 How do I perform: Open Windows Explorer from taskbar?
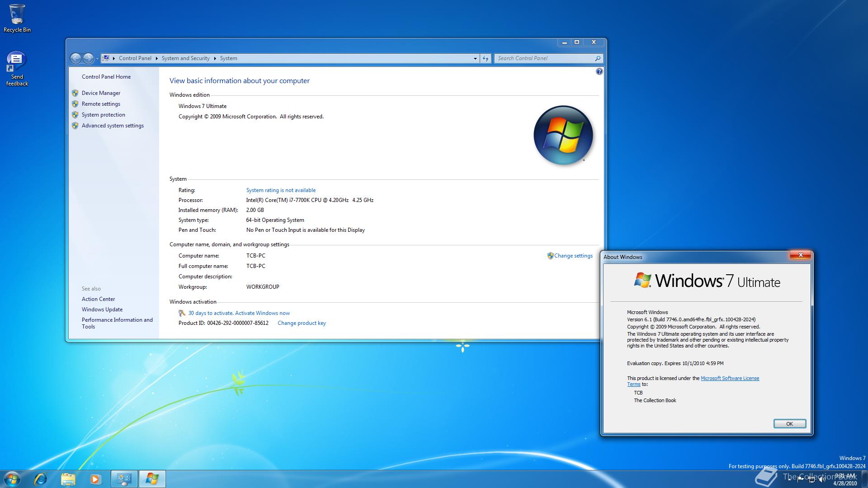(x=68, y=479)
